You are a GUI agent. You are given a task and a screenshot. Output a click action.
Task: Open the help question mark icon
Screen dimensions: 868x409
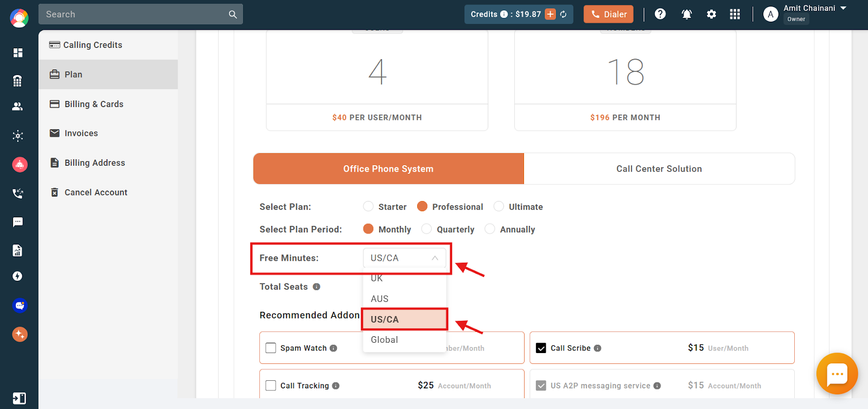click(x=660, y=14)
